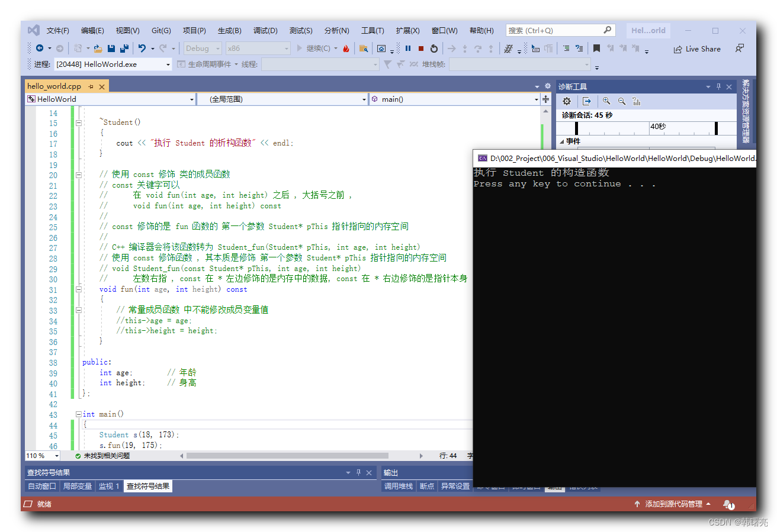This screenshot has height=532, width=777.
Task: Open the 工具(T) tools menu
Action: [373, 30]
